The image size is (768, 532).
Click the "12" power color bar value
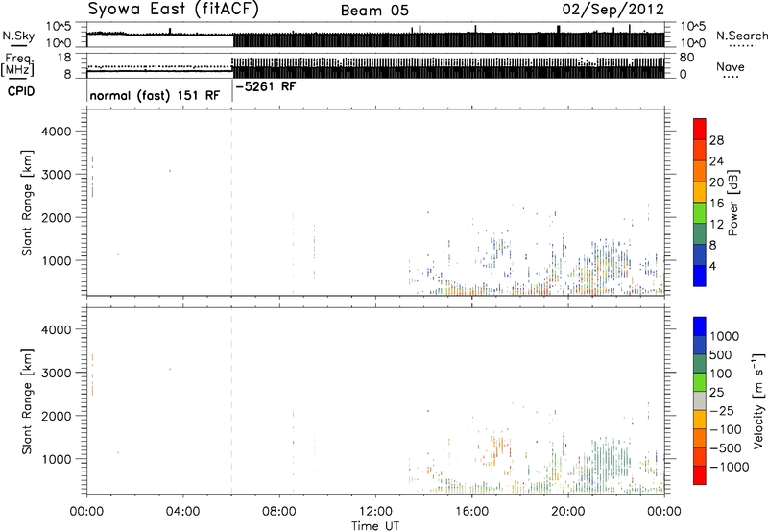pyautogui.click(x=716, y=225)
